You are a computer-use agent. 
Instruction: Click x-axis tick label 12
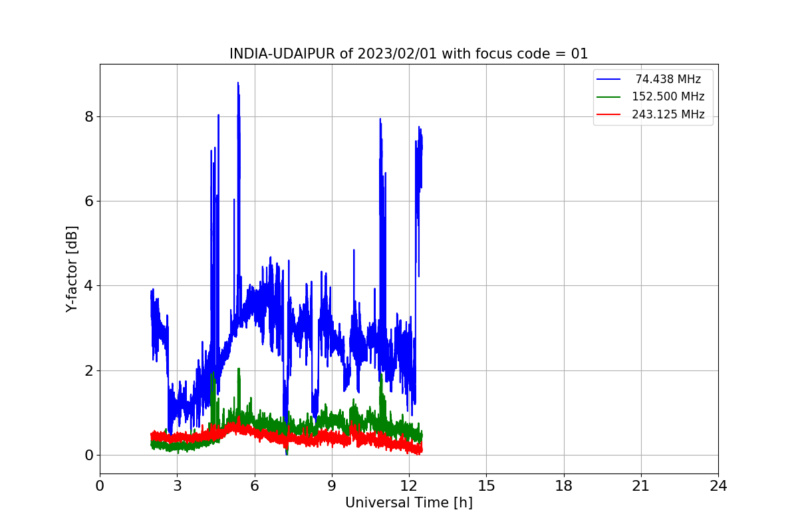tap(409, 485)
